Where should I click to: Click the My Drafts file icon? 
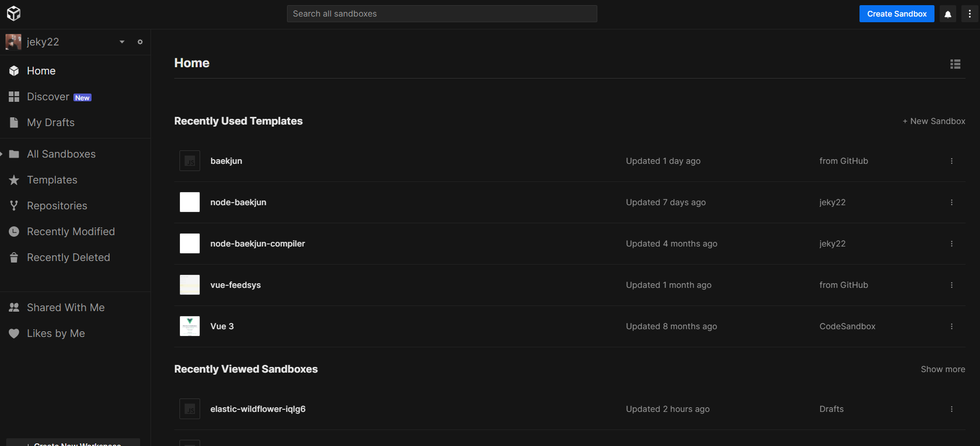pyautogui.click(x=14, y=122)
